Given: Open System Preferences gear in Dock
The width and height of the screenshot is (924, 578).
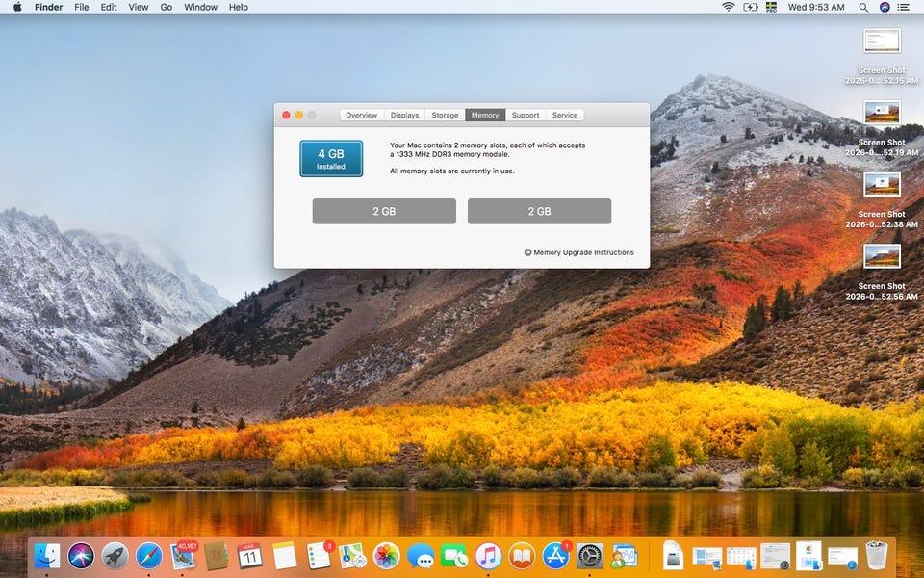Looking at the screenshot, I should click(x=590, y=556).
